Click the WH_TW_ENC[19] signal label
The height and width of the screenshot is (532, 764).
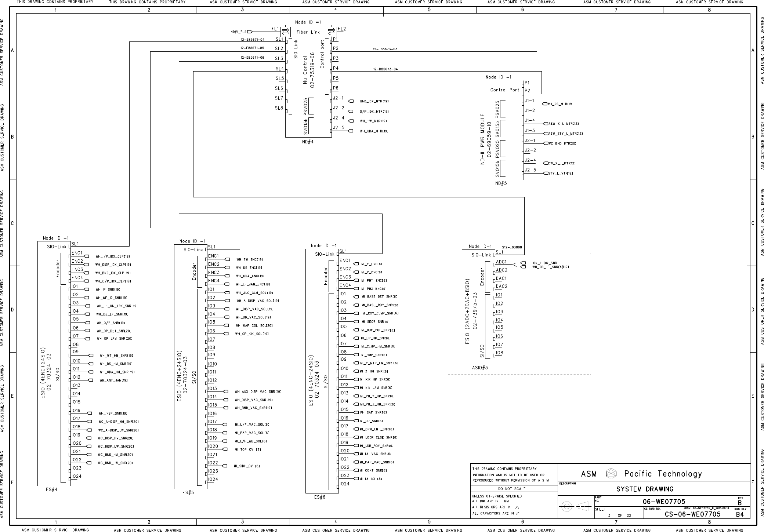tap(249, 259)
